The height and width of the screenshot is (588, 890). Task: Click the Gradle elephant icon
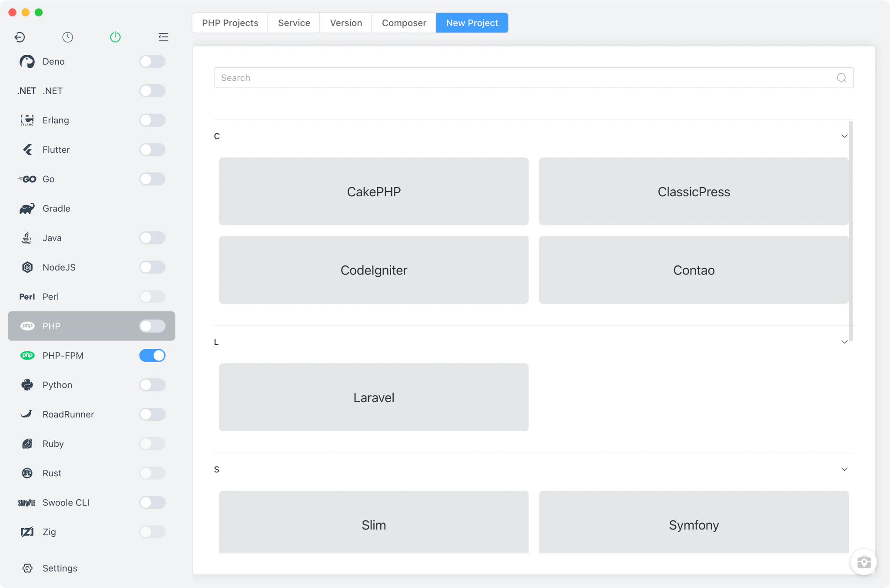(x=27, y=208)
